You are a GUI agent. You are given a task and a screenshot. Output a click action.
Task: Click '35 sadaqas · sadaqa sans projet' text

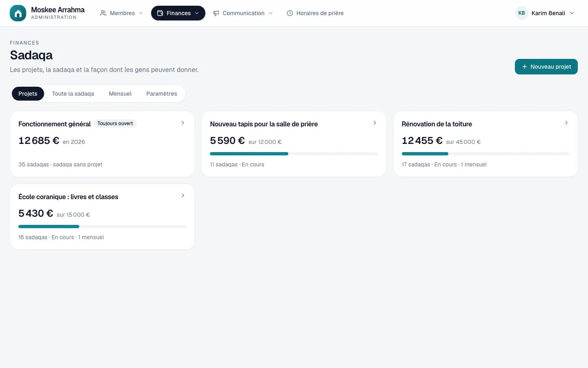(60, 164)
